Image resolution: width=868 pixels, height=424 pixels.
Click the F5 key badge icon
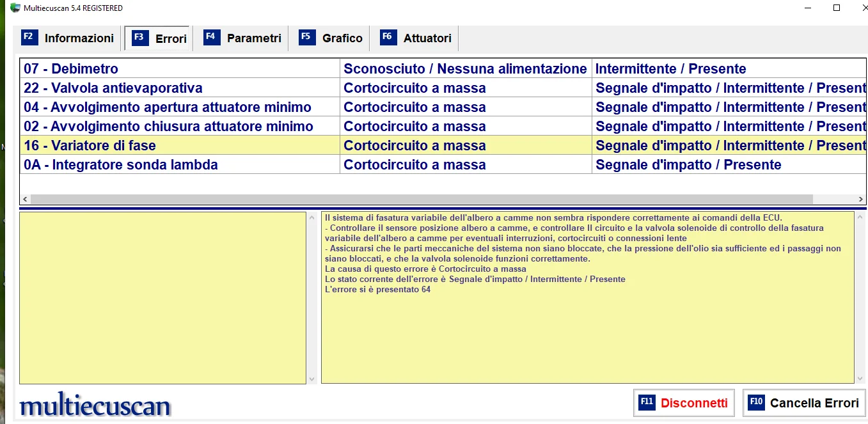click(307, 37)
